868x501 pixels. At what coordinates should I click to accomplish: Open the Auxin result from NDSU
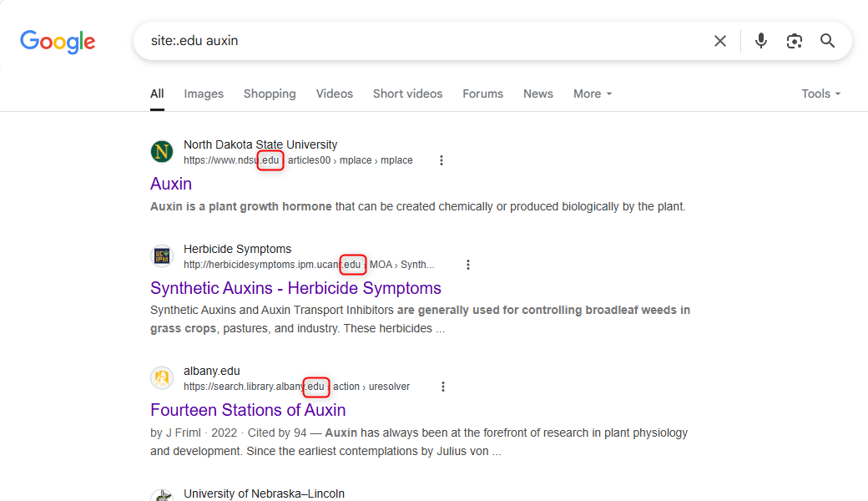(x=170, y=183)
